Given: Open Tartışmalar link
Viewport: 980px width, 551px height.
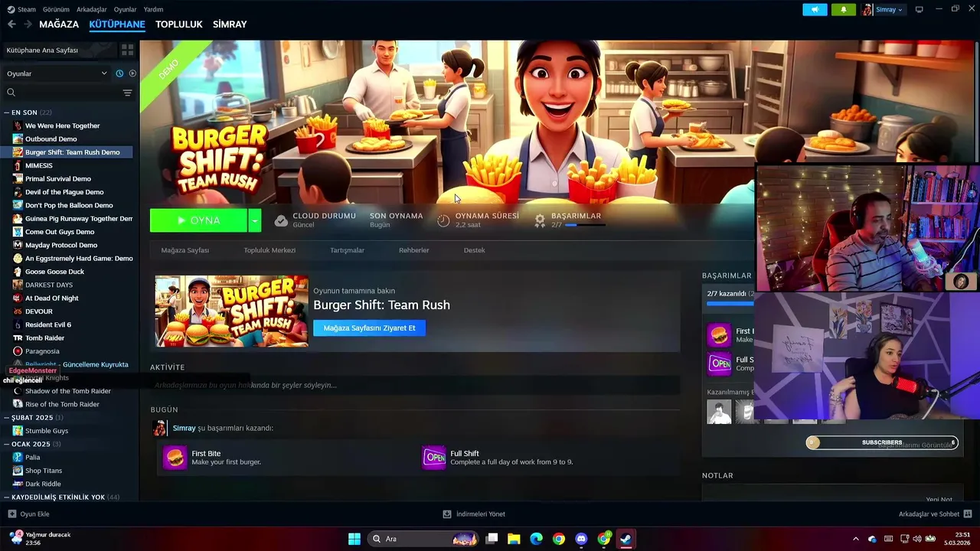Looking at the screenshot, I should coord(347,250).
